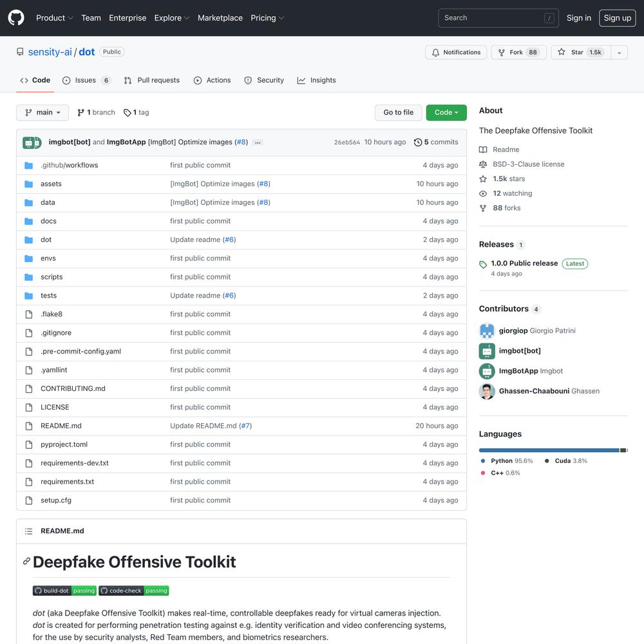
Task: Go to the Actions tab
Action: point(212,80)
